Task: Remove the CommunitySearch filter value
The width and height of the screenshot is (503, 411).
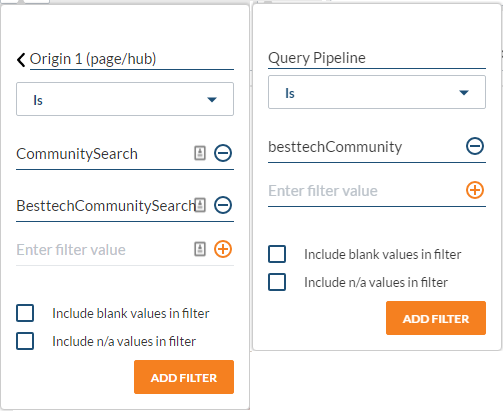Action: pyautogui.click(x=223, y=153)
